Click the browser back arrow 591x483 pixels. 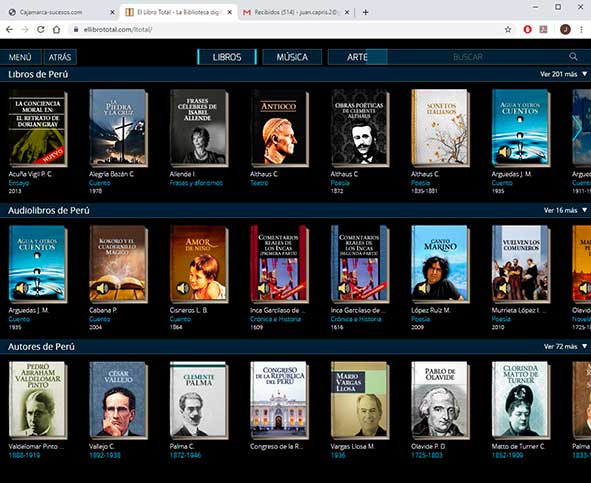[x=9, y=29]
